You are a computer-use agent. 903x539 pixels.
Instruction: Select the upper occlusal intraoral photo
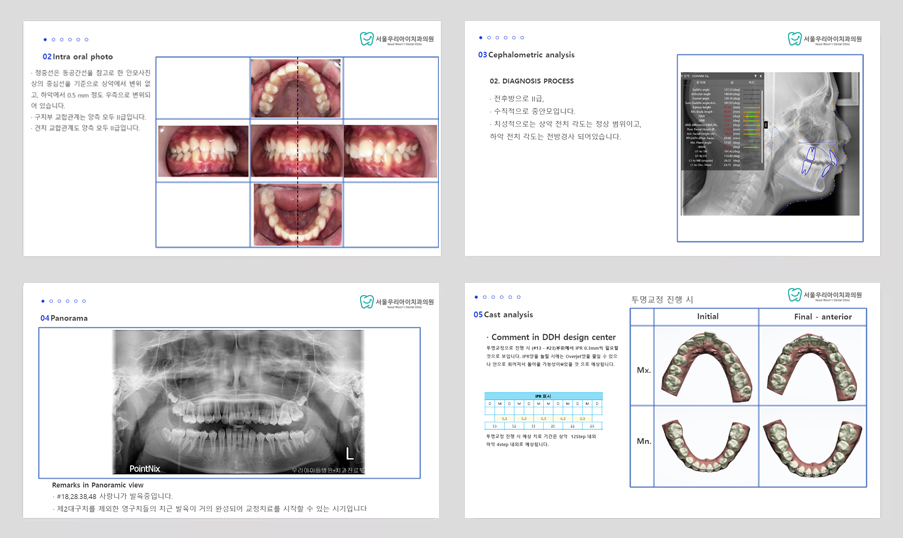coord(296,89)
